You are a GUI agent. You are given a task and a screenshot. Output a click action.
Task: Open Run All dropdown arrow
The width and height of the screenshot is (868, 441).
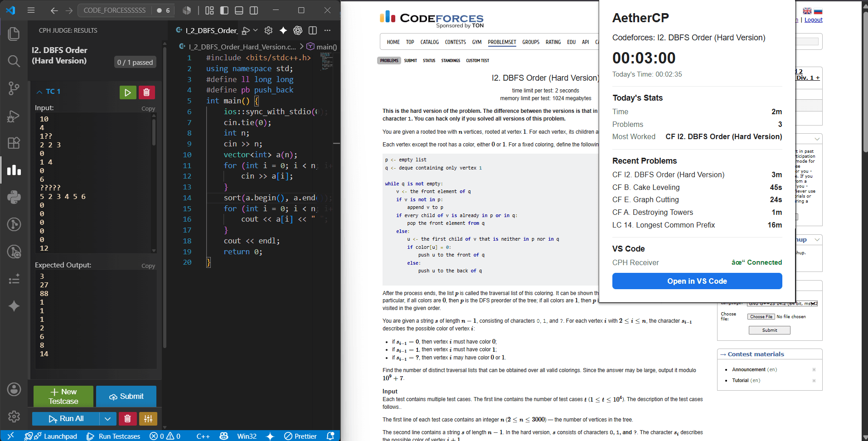coord(107,418)
